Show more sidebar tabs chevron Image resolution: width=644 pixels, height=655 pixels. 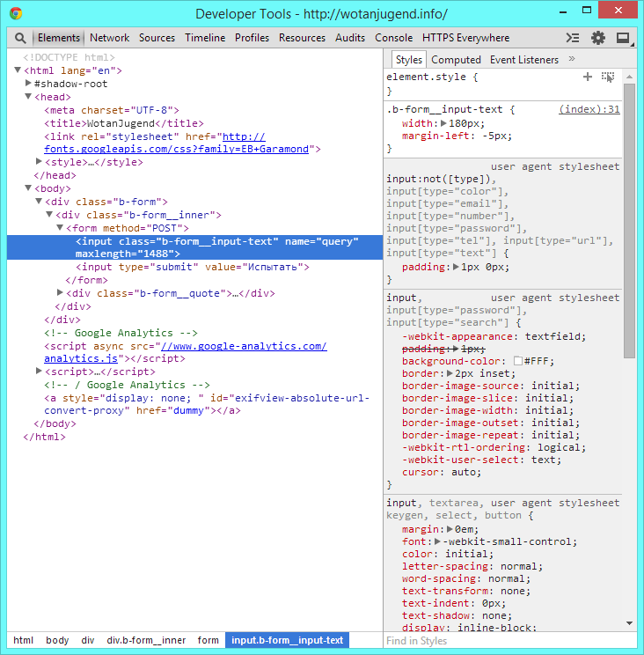[x=572, y=59]
